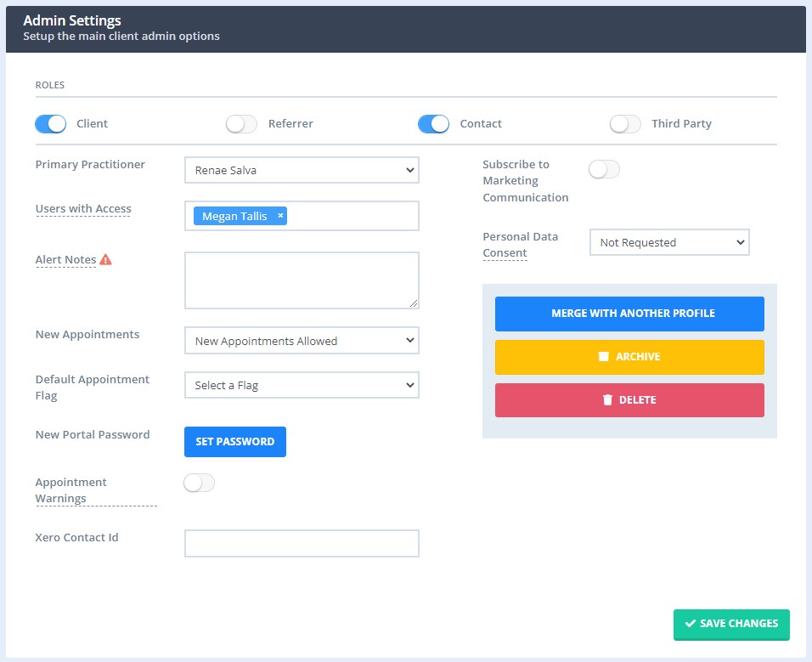The image size is (812, 662).
Task: Click the archive box icon
Action: coord(603,356)
